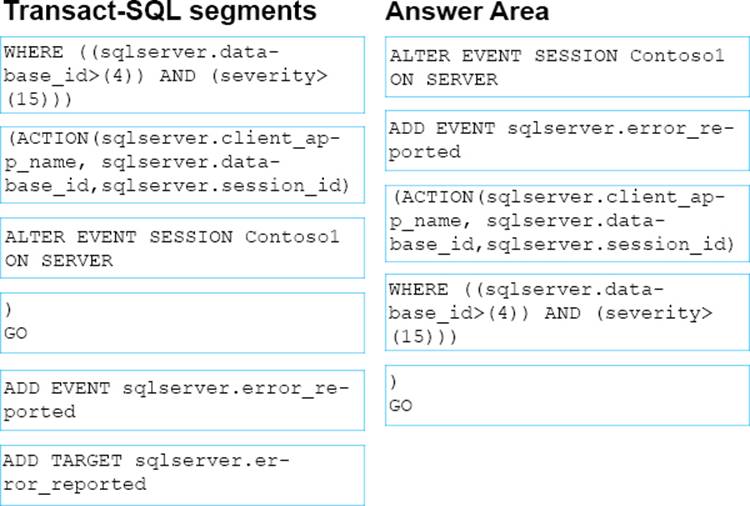Click the GO keyword in the Answer Area

(x=400, y=406)
